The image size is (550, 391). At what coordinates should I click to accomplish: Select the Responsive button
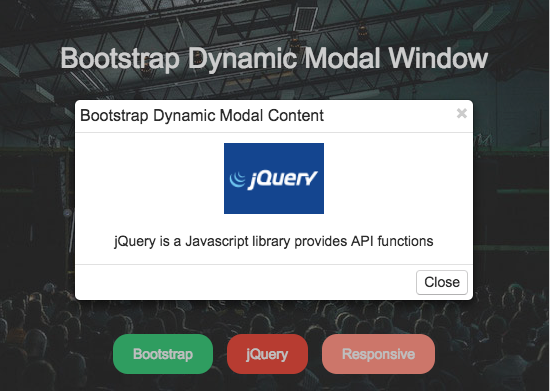tap(378, 354)
